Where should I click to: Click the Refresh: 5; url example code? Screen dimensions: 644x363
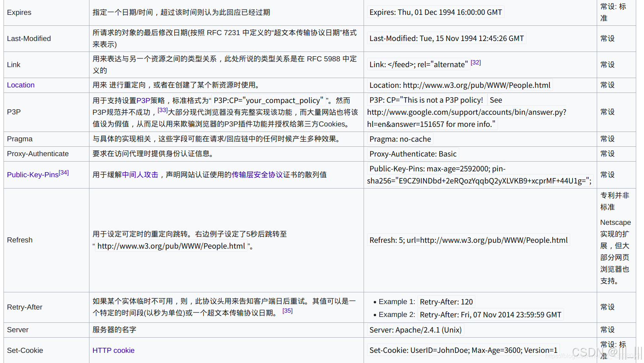[x=469, y=240]
